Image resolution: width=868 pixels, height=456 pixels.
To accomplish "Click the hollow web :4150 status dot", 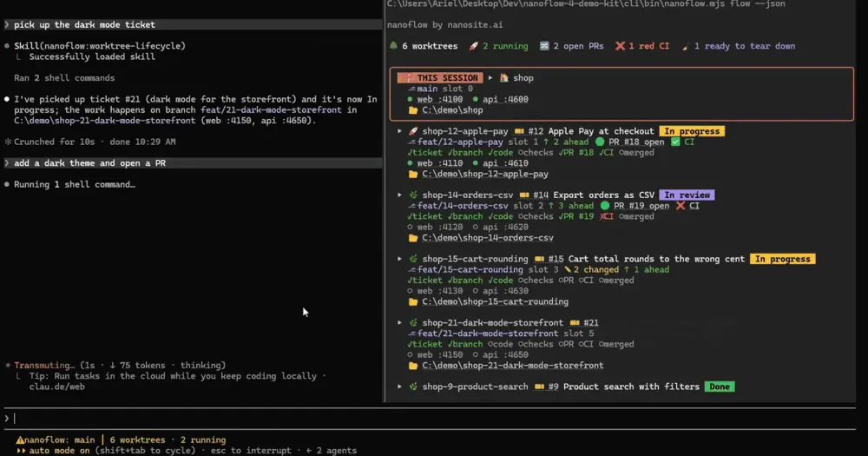I will (x=411, y=354).
